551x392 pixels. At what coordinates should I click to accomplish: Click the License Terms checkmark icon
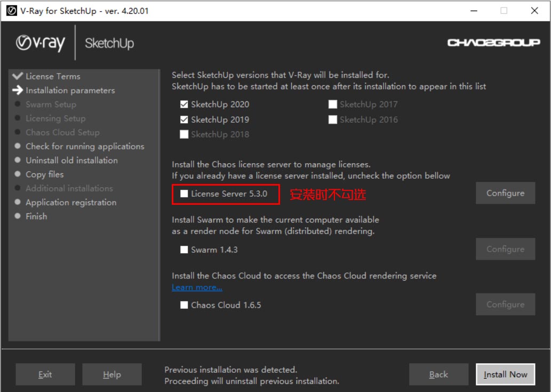[18, 76]
